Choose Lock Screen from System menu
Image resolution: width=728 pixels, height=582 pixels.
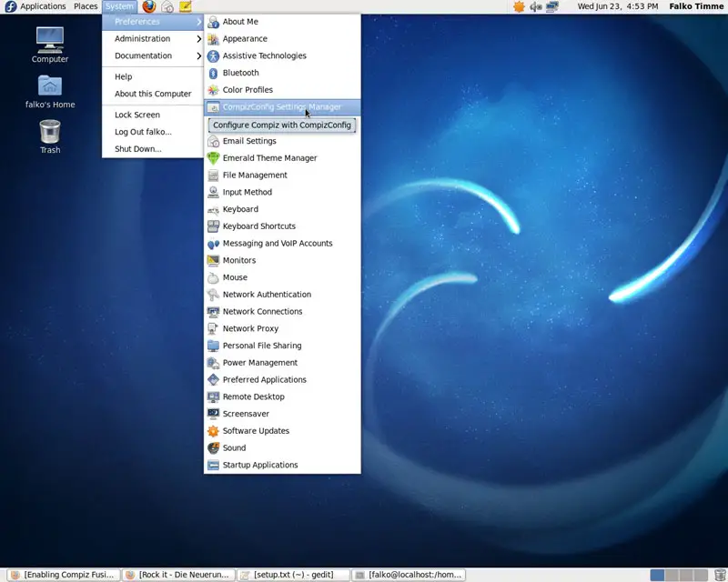coord(153,115)
